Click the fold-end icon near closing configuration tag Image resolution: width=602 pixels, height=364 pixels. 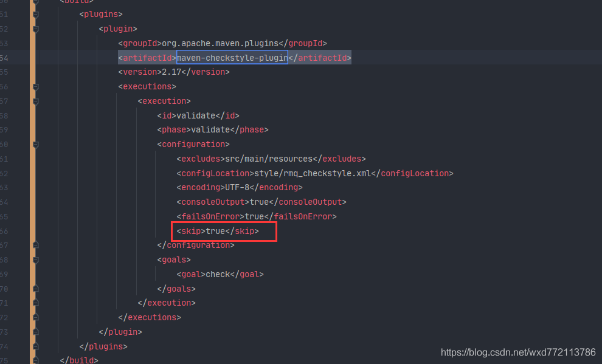tap(35, 245)
